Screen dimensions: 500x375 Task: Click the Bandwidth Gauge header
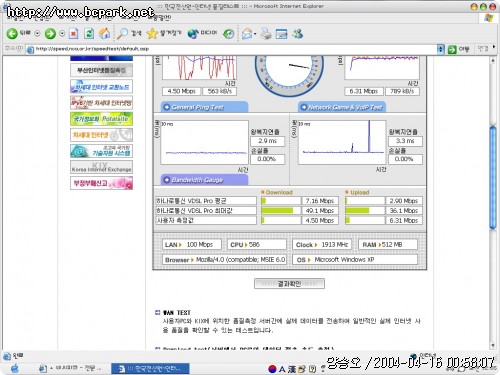(x=204, y=180)
